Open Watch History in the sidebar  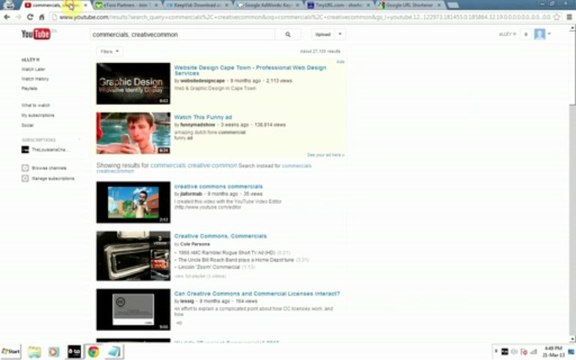(x=35, y=79)
